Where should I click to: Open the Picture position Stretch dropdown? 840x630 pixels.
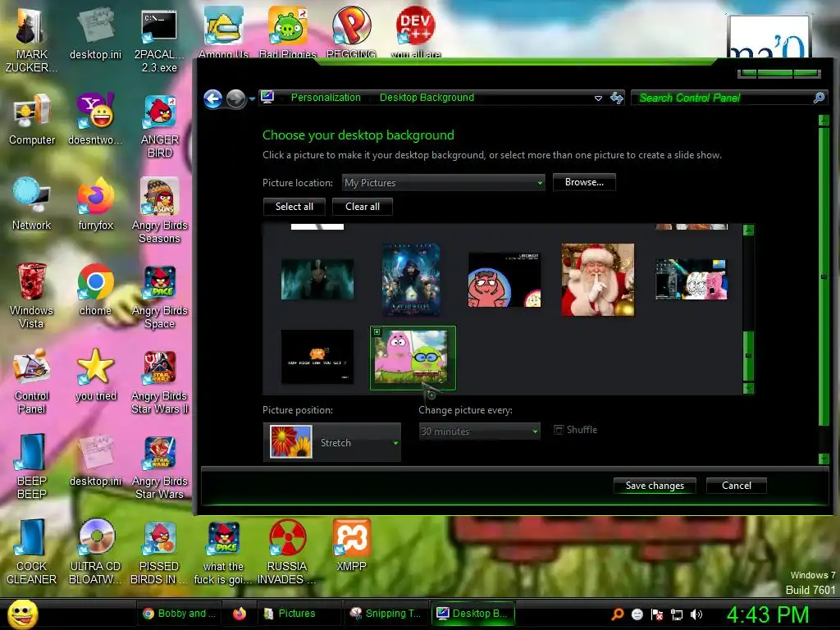332,442
